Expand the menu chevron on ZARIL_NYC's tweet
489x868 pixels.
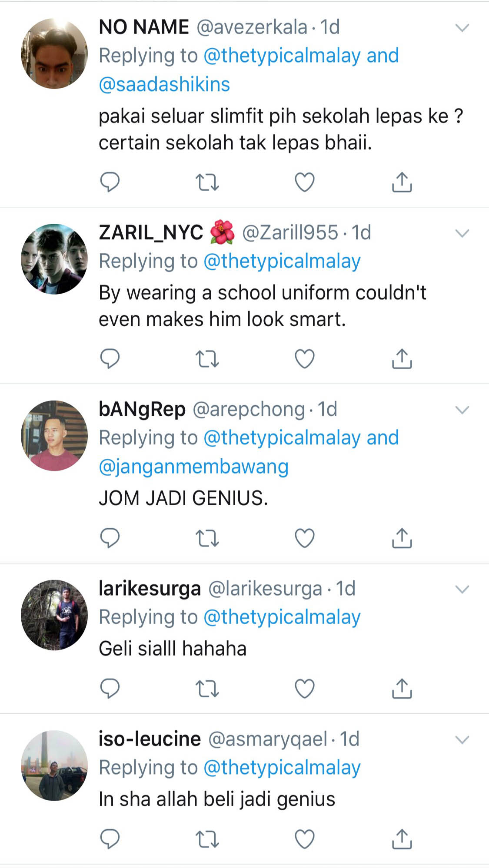(462, 233)
